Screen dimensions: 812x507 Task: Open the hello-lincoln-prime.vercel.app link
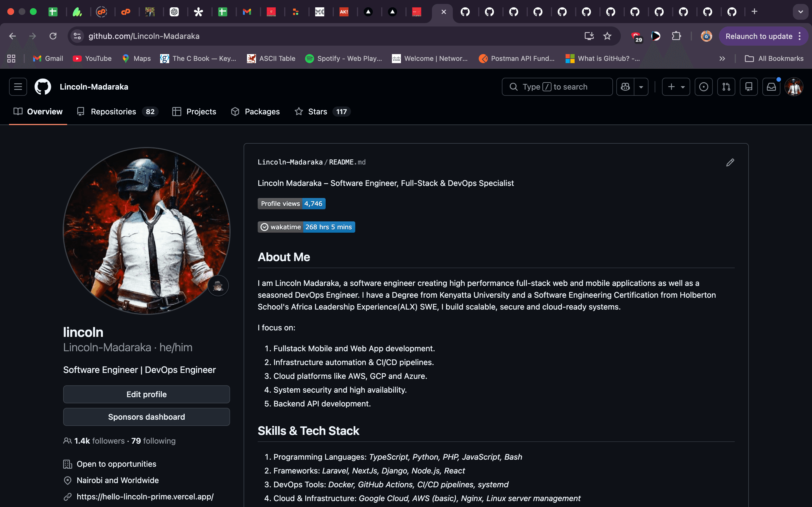coord(145,497)
